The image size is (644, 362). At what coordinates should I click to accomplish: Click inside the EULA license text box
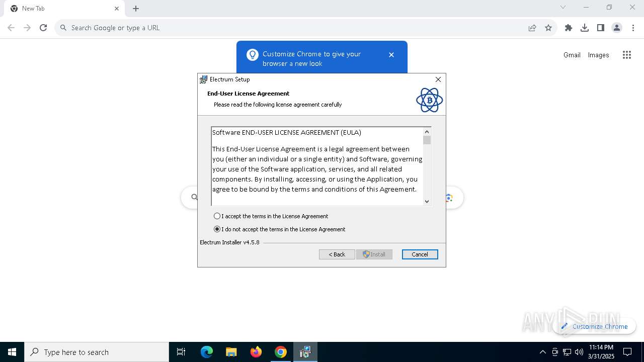(317, 166)
